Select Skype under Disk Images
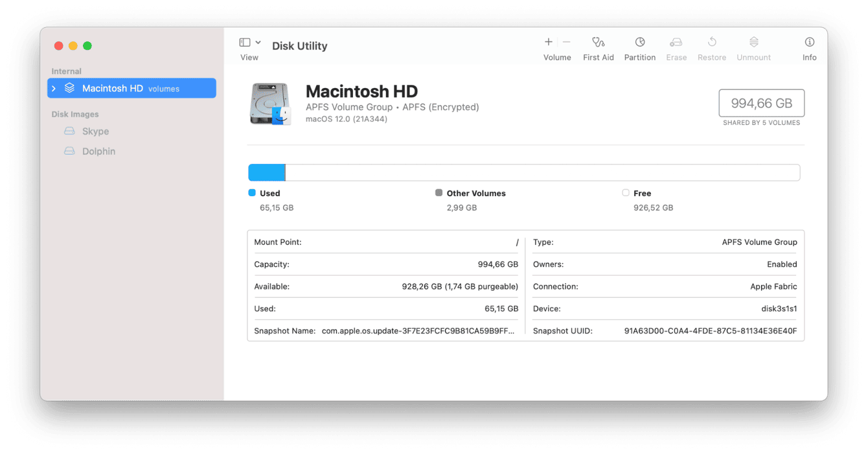The height and width of the screenshot is (454, 868). click(x=96, y=131)
